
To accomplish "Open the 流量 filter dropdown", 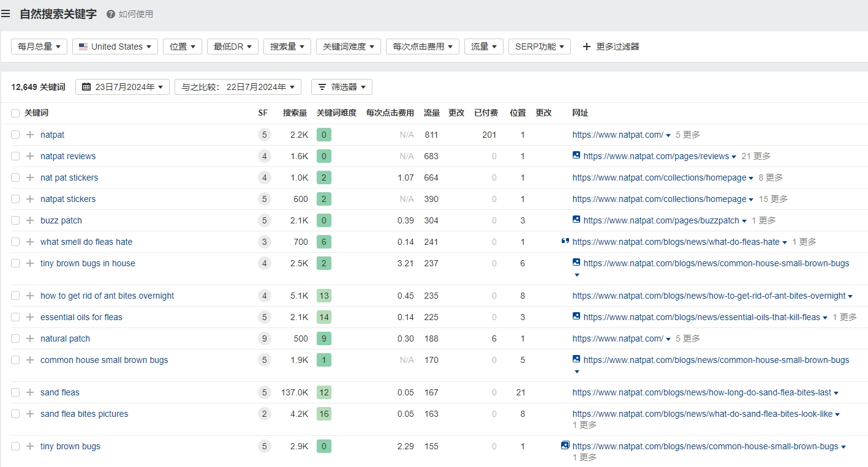I will 484,47.
